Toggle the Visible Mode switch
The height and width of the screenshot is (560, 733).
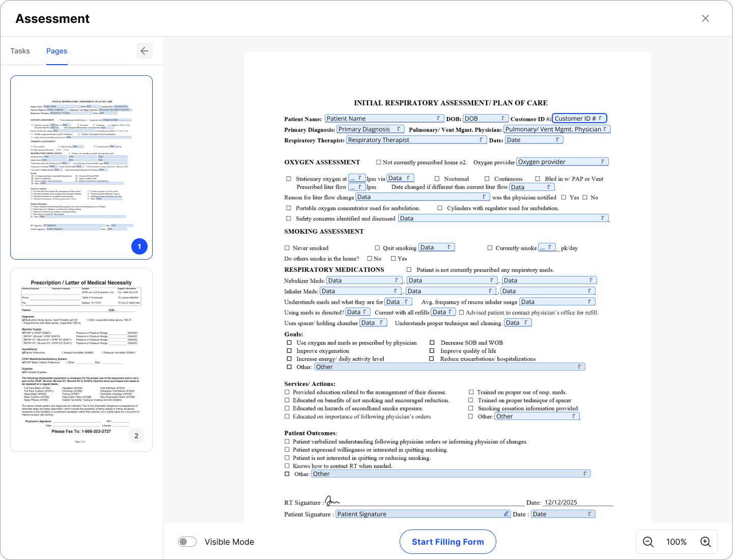pyautogui.click(x=187, y=542)
